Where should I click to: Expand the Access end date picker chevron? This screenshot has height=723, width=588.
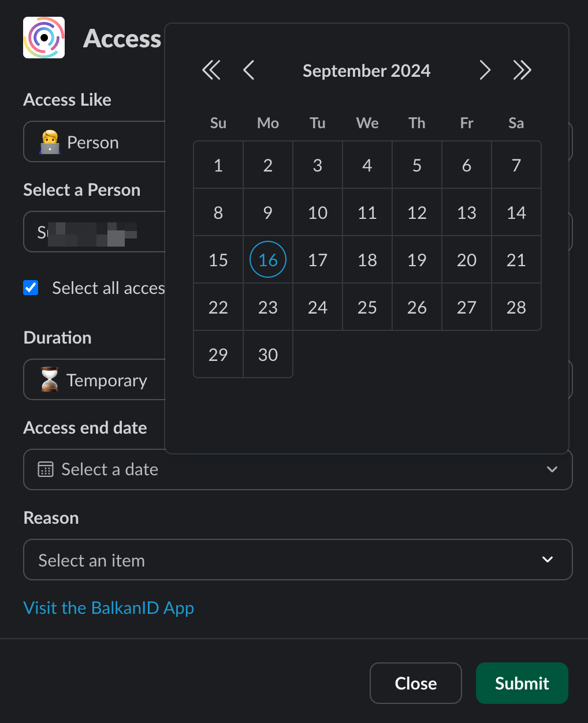coord(552,469)
